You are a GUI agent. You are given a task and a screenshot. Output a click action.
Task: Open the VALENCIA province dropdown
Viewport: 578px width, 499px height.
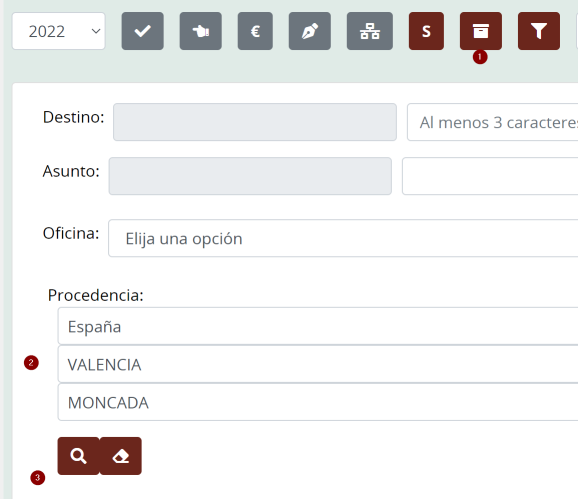pos(318,364)
